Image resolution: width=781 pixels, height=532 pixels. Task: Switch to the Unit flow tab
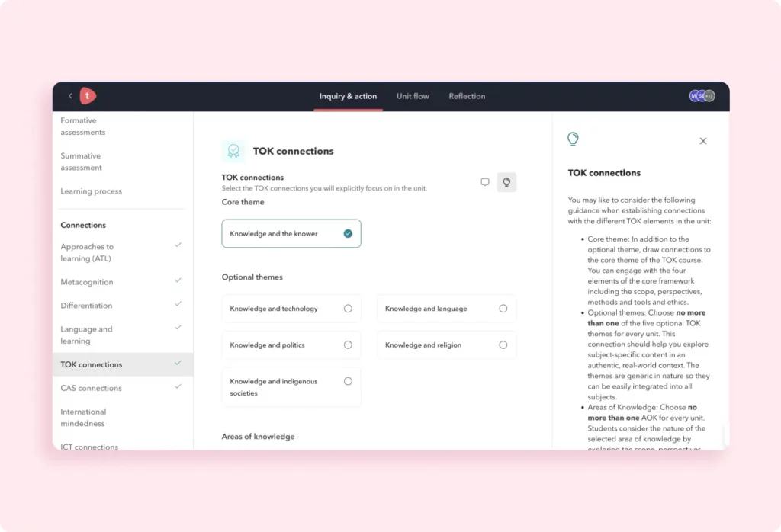pos(413,96)
